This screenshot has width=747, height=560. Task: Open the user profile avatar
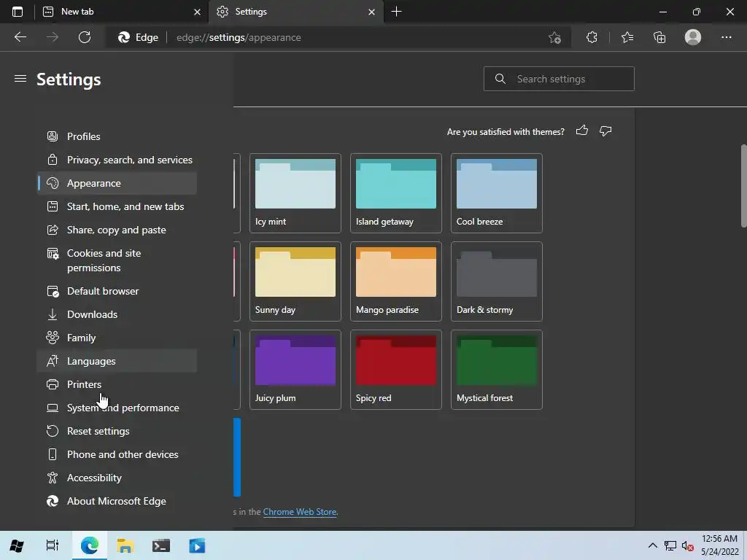click(693, 37)
